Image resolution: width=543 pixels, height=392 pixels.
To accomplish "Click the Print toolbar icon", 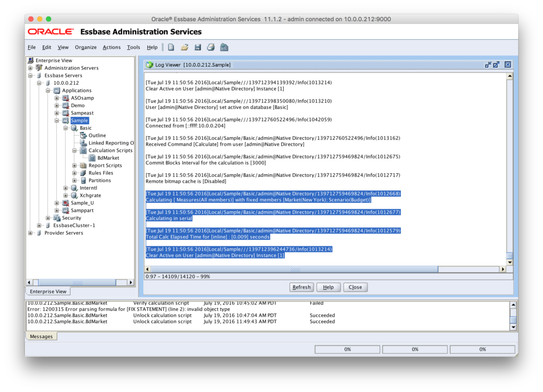I will 211,47.
